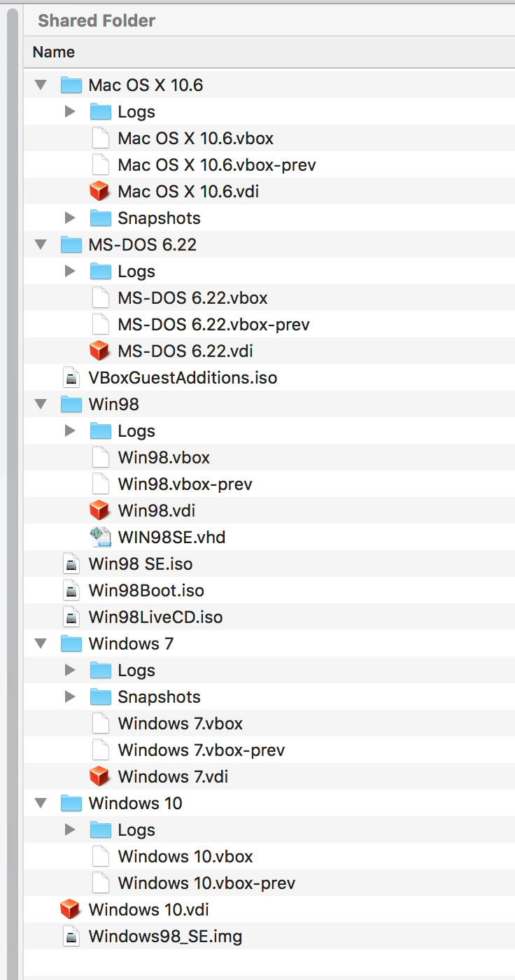Image resolution: width=515 pixels, height=980 pixels.
Task: Select the Logs row under MS-DOS 6.22
Action: (269, 272)
